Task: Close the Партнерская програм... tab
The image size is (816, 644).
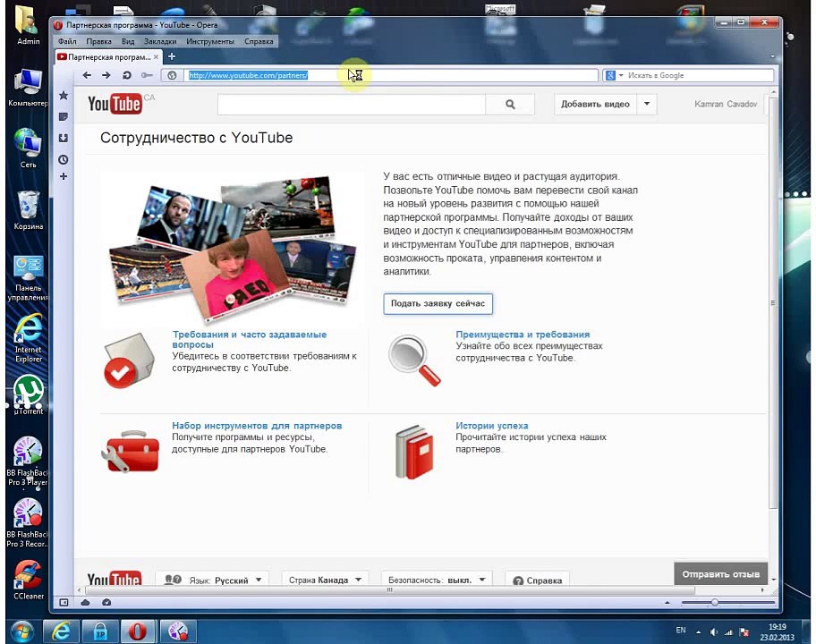Action: (x=156, y=56)
